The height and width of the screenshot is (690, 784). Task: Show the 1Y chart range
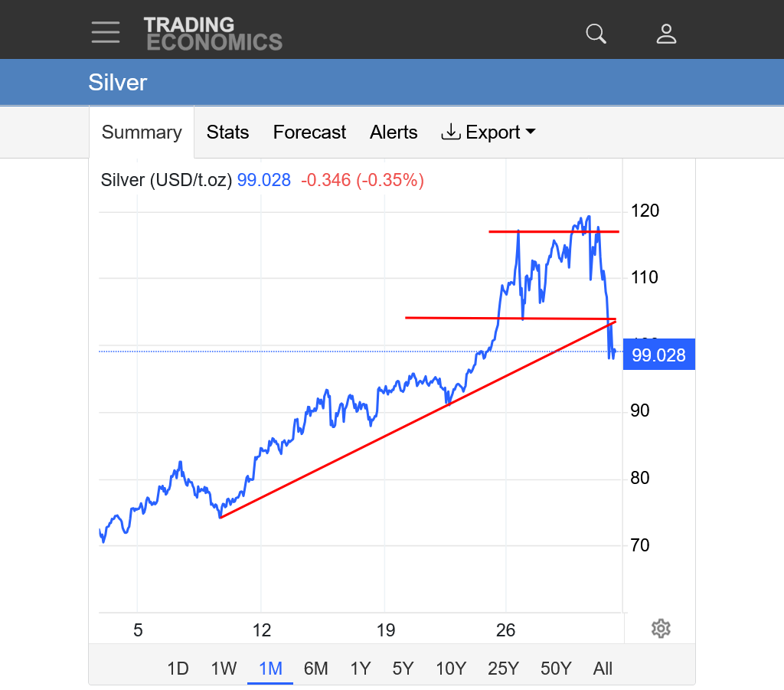click(360, 669)
